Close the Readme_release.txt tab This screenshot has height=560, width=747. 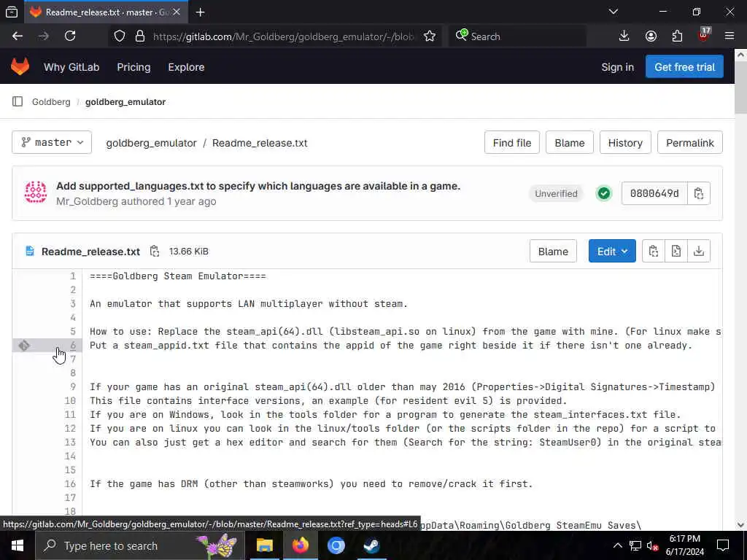tap(177, 12)
